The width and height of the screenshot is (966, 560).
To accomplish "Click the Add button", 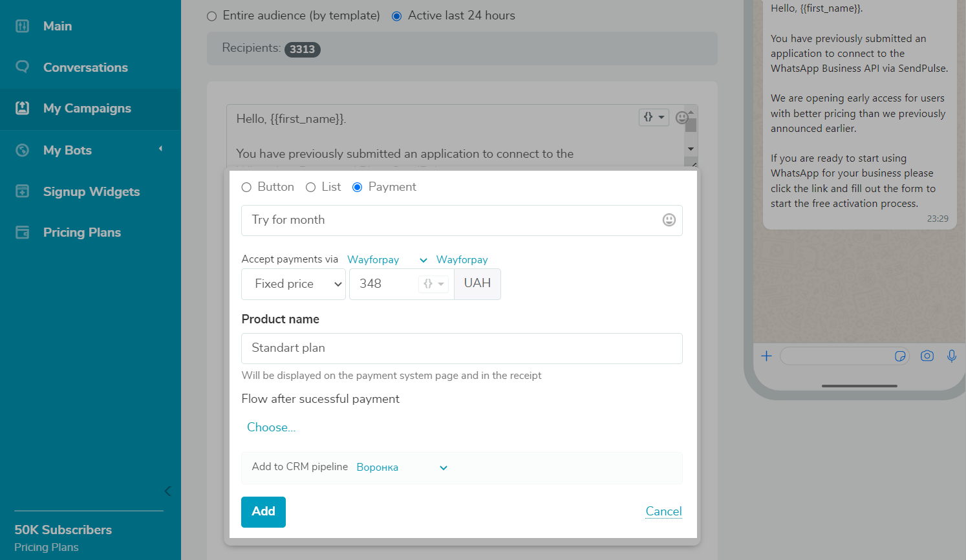I will (x=263, y=512).
